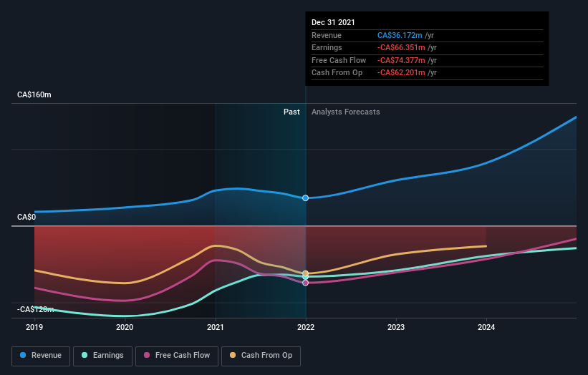
Task: Click the 2024 x-axis label
Action: pos(486,328)
